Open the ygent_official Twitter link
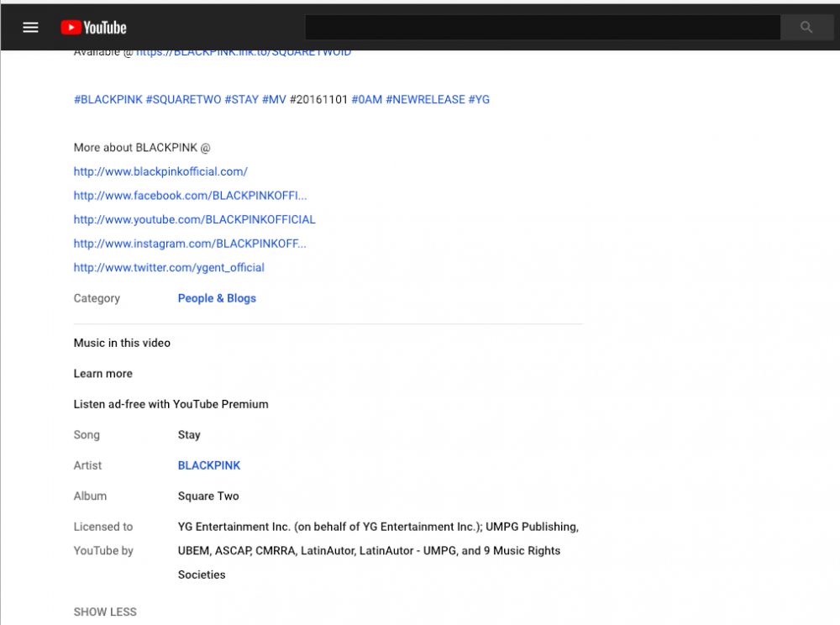 (169, 268)
